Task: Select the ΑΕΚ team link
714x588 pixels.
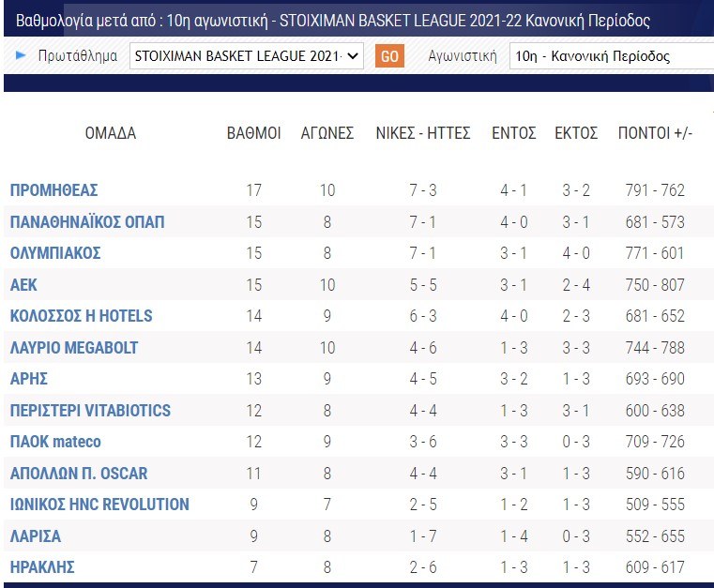Action: click(23, 285)
